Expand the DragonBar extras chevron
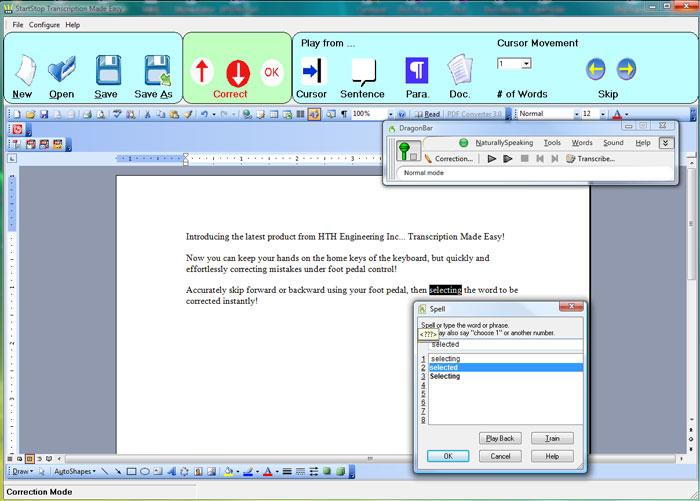Viewport: 700px width, 501px height. [x=666, y=143]
